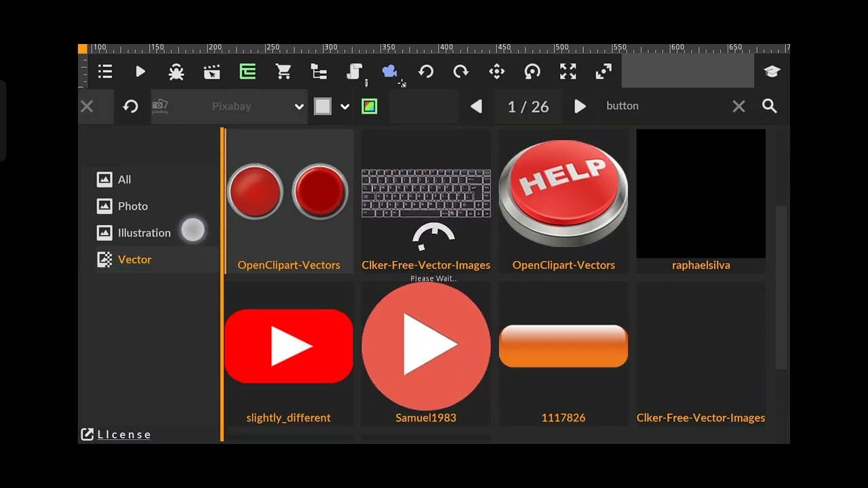Click the magnifier search icon
The image size is (868, 488).
770,106
